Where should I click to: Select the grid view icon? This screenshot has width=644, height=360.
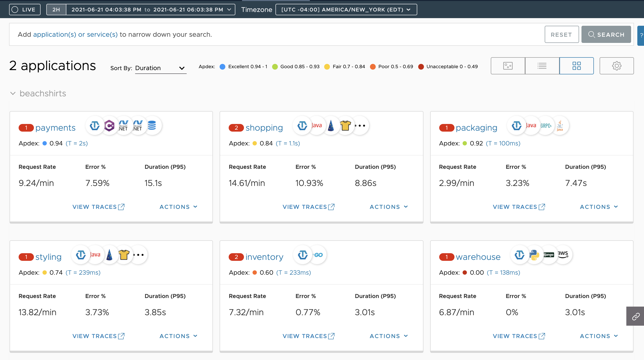tap(576, 66)
